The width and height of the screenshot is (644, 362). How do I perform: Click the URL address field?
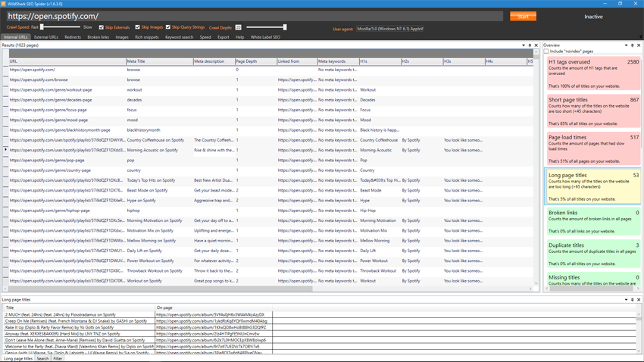click(255, 17)
